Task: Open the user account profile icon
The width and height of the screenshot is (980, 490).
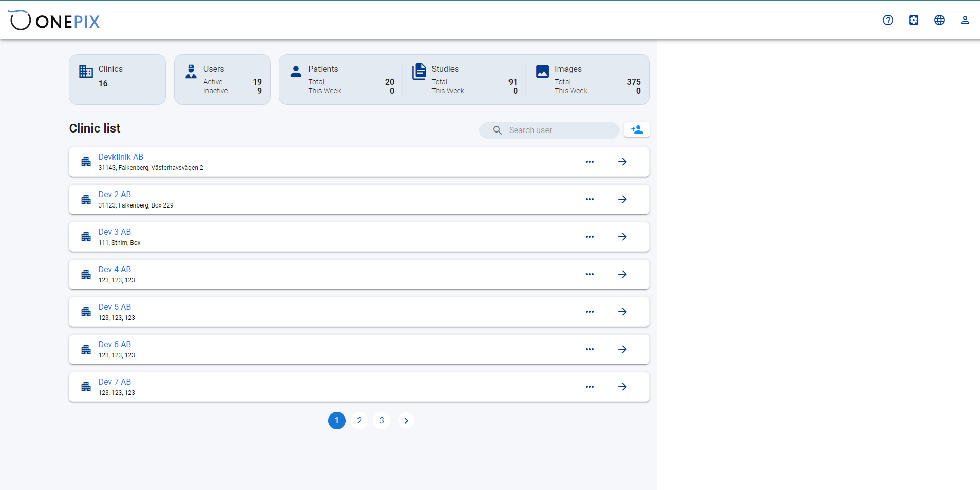Action: point(965,20)
